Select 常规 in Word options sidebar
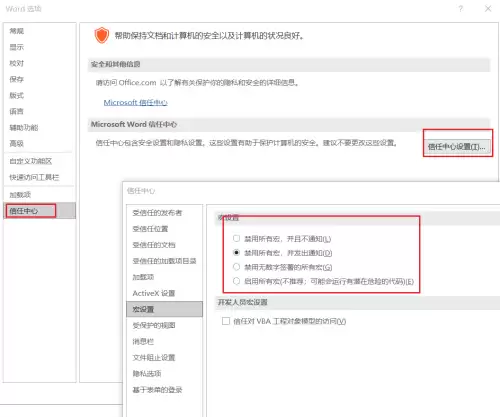The height and width of the screenshot is (417, 500). pyautogui.click(x=17, y=31)
